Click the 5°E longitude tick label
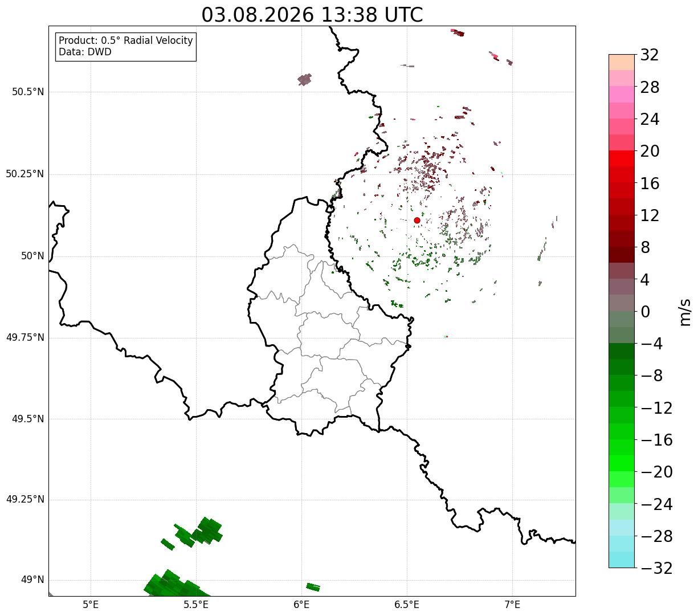Screen dimensions: 698x616 click(x=91, y=604)
